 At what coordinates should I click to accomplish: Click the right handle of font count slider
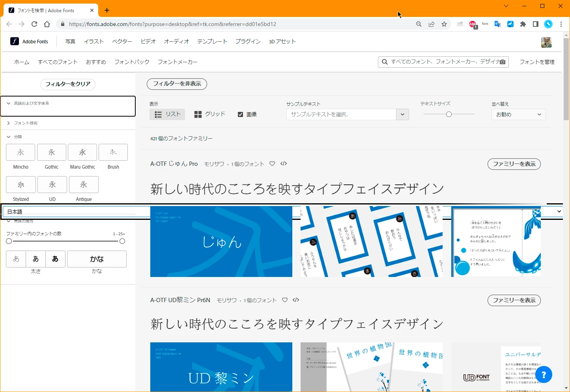tap(122, 241)
